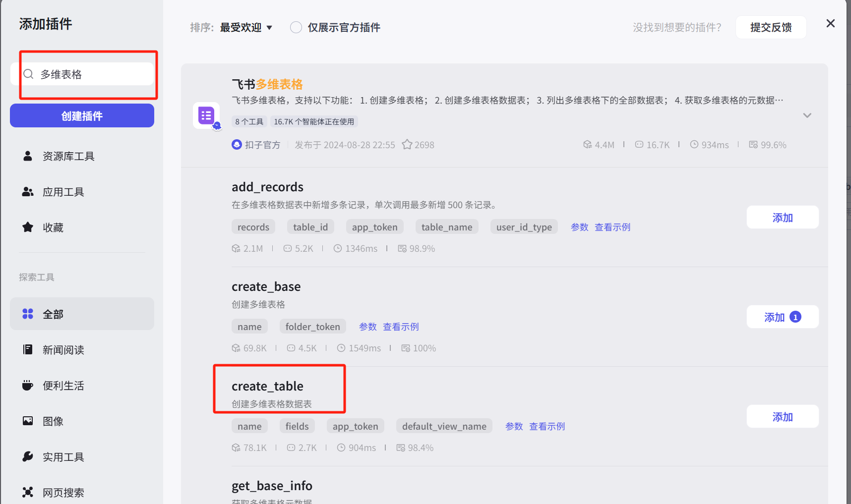The image size is (851, 504).
Task: Open 查看示例 link for add_records
Action: click(612, 227)
